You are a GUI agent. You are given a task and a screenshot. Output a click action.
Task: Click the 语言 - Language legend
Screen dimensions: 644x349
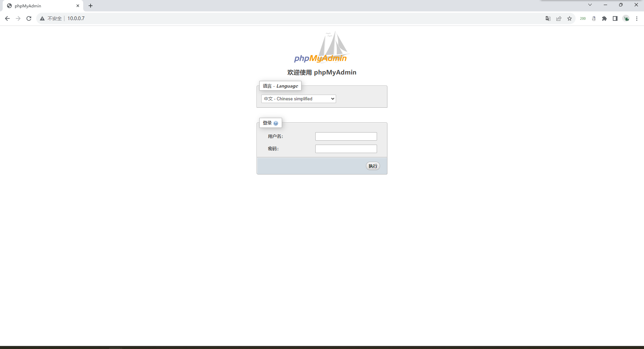pos(280,86)
